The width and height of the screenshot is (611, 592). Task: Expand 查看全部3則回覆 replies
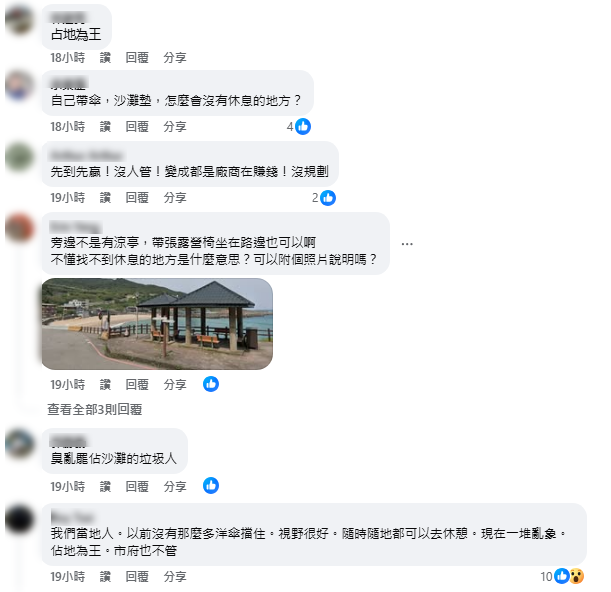pos(95,409)
